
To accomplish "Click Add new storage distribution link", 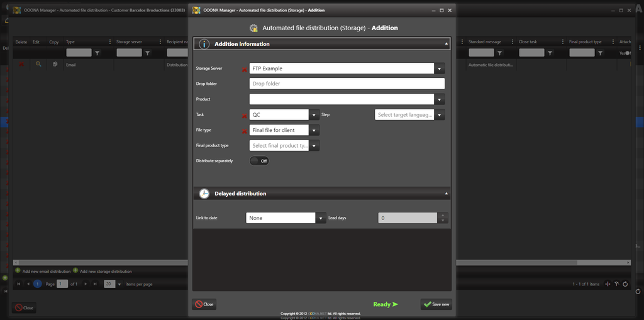I will [105, 272].
